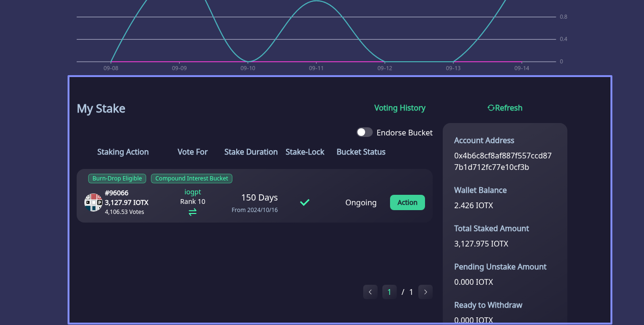Click the Refresh circular arrows icon
644x325 pixels.
click(x=491, y=108)
